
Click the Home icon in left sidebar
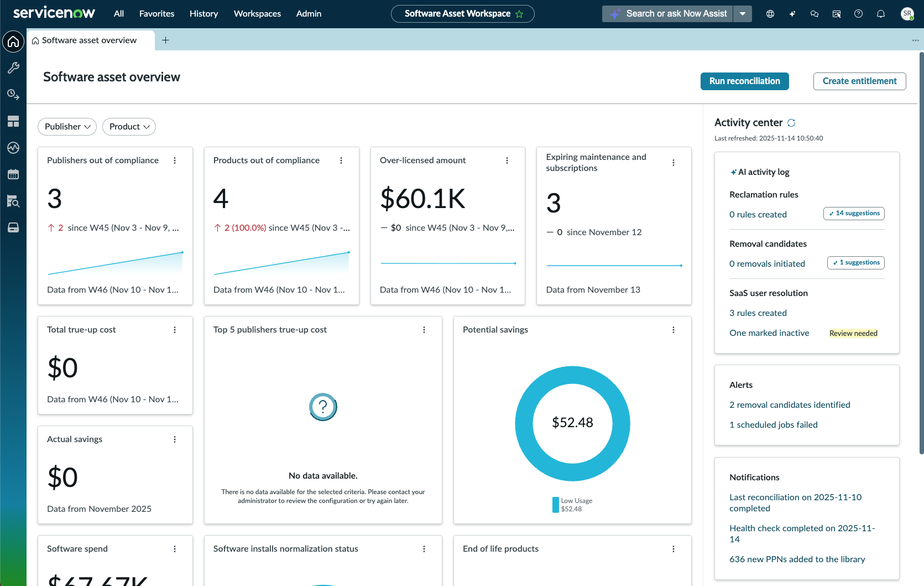pyautogui.click(x=13, y=42)
